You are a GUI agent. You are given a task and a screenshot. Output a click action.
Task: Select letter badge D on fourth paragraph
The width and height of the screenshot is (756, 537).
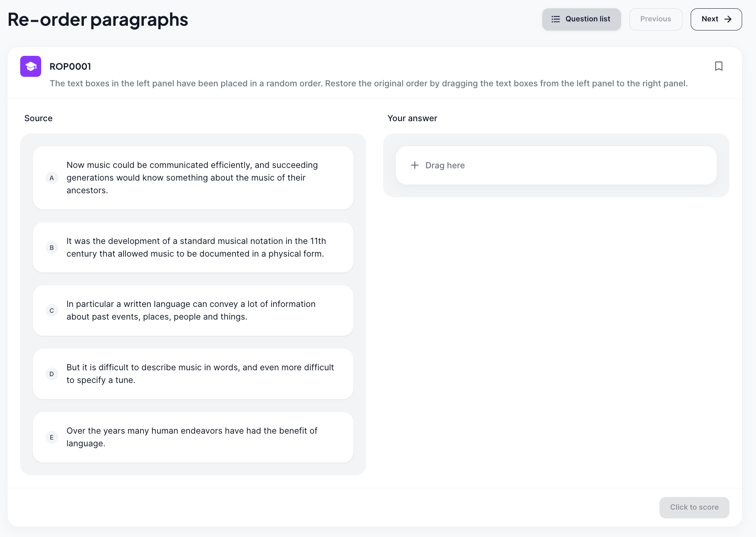pyautogui.click(x=52, y=374)
